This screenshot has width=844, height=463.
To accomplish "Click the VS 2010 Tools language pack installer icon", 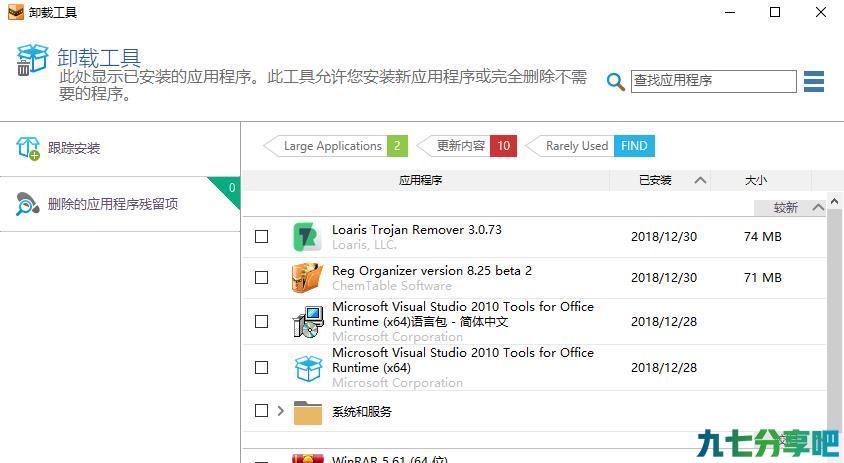I will click(x=308, y=321).
